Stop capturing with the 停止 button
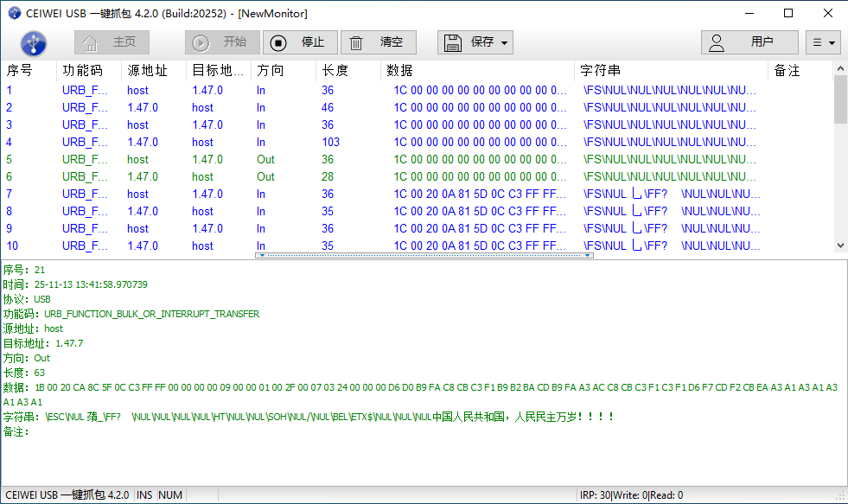This screenshot has height=504, width=848. (x=299, y=42)
